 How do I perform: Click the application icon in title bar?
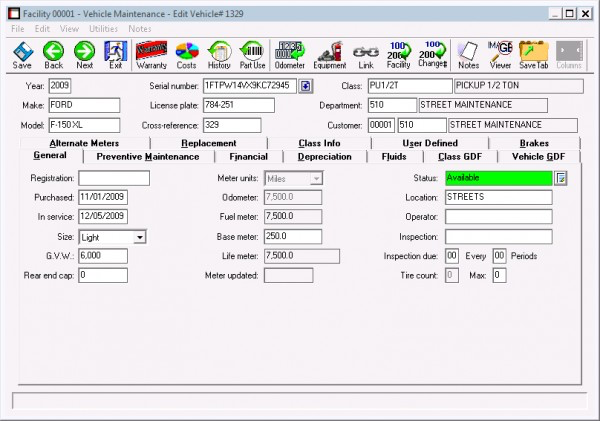[x=14, y=14]
